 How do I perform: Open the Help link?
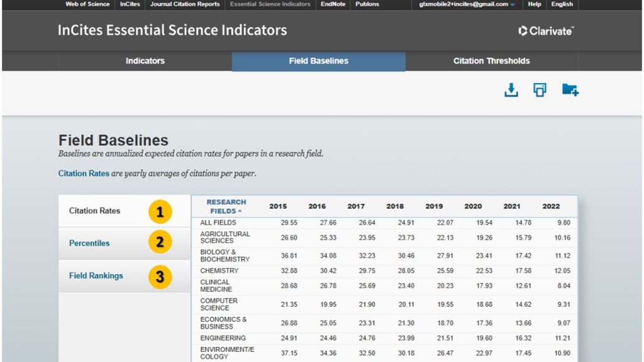point(535,4)
